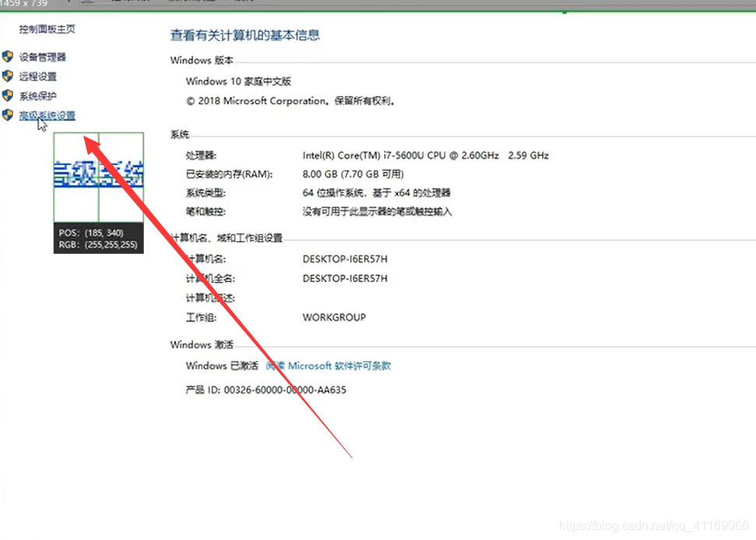The height and width of the screenshot is (540, 756).
Task: Open 设备管理器 from the sidebar
Action: point(42,57)
